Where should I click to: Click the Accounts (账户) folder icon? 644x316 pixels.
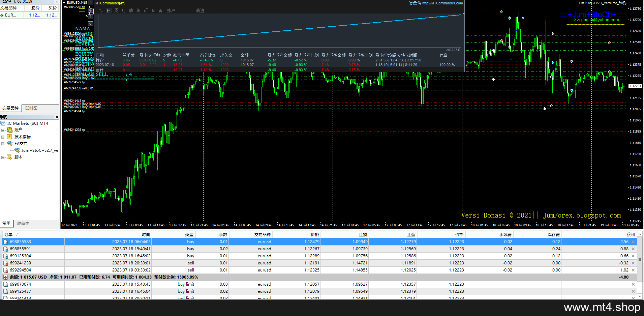click(x=9, y=130)
